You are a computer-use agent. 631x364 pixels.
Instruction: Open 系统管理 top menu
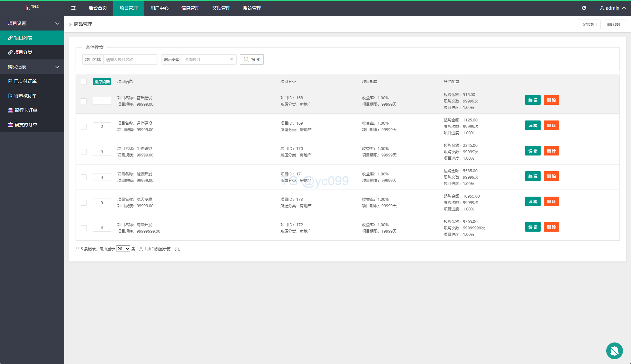click(x=252, y=8)
